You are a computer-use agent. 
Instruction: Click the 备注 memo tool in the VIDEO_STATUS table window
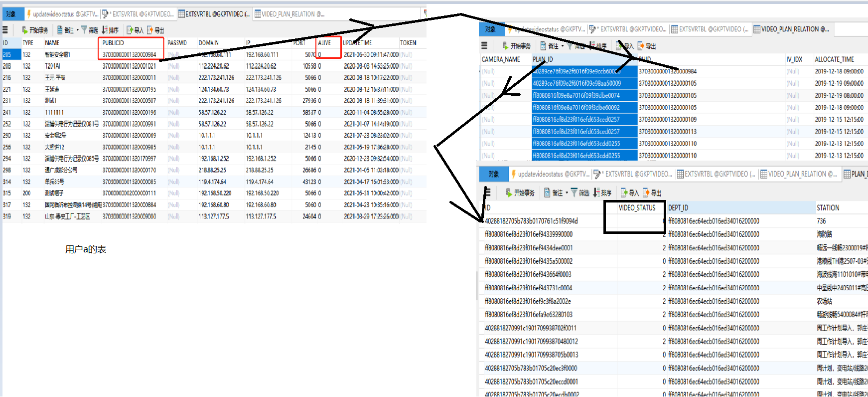[554, 193]
